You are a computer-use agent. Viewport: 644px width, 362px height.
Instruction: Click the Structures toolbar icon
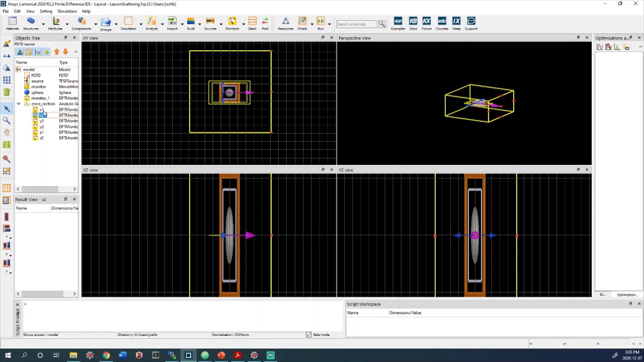point(31,21)
